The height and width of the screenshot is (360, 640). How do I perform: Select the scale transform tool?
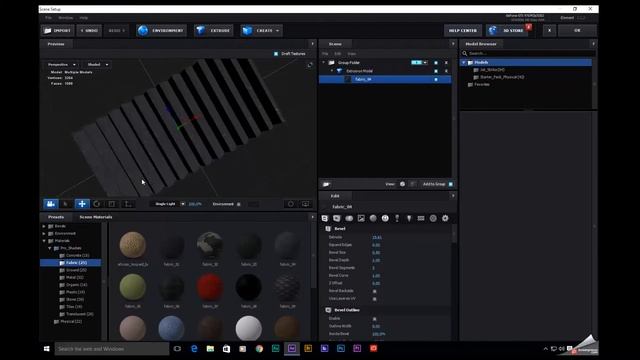[x=112, y=204]
